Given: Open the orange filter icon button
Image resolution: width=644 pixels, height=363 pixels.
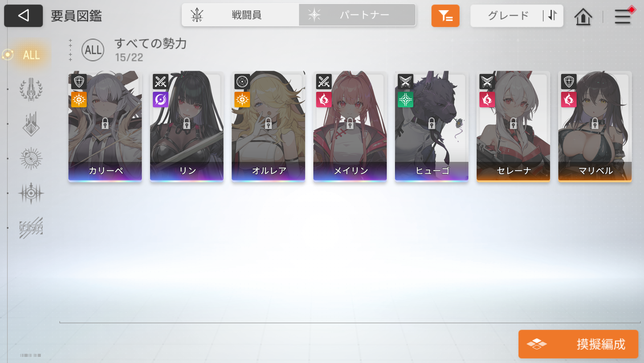Looking at the screenshot, I should [x=445, y=16].
